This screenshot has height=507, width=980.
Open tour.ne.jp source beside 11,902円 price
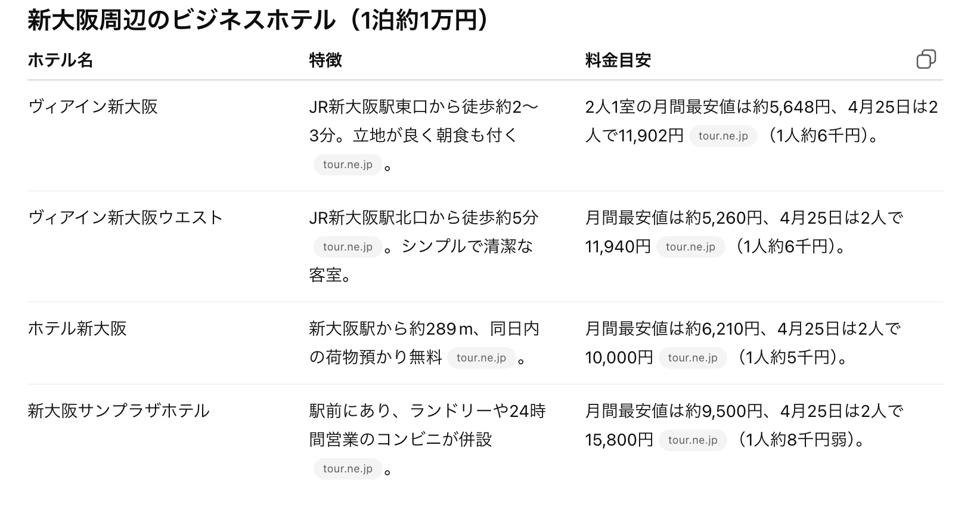(722, 136)
